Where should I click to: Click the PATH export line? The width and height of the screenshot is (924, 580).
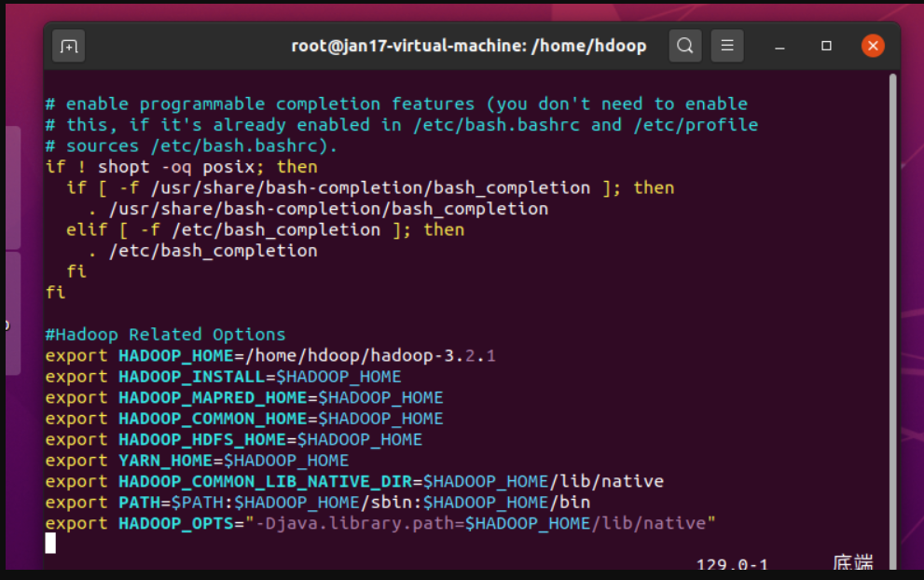point(318,503)
